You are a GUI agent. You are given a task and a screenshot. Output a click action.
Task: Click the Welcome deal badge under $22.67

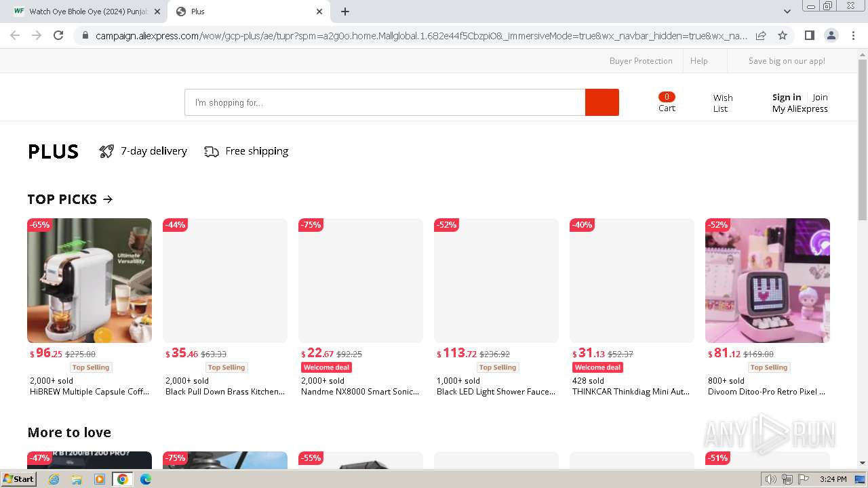click(327, 367)
